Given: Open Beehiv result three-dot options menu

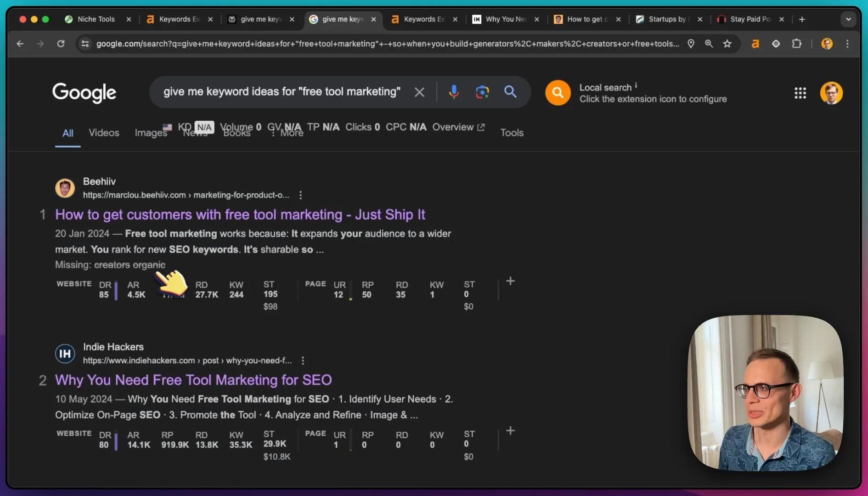Looking at the screenshot, I should pos(300,195).
